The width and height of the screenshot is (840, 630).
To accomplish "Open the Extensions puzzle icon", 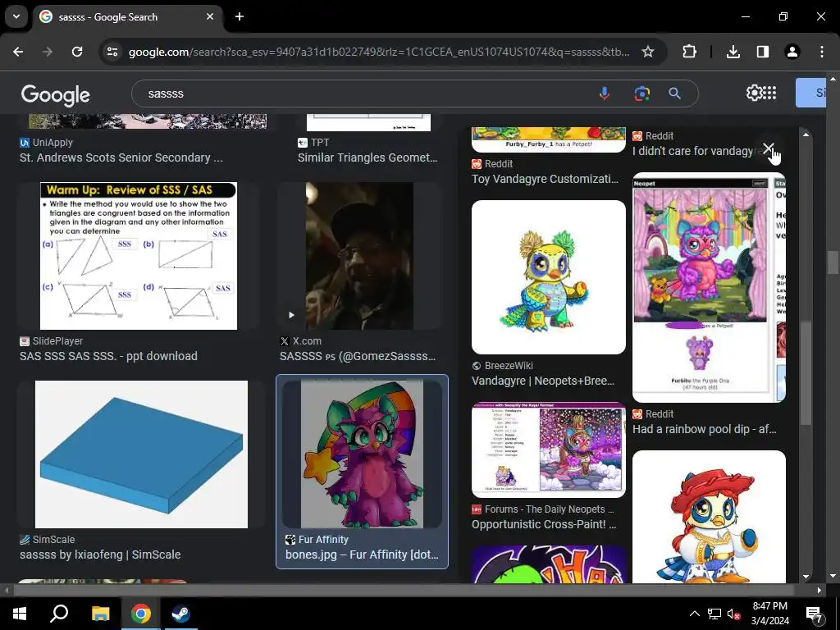I will (x=689, y=52).
